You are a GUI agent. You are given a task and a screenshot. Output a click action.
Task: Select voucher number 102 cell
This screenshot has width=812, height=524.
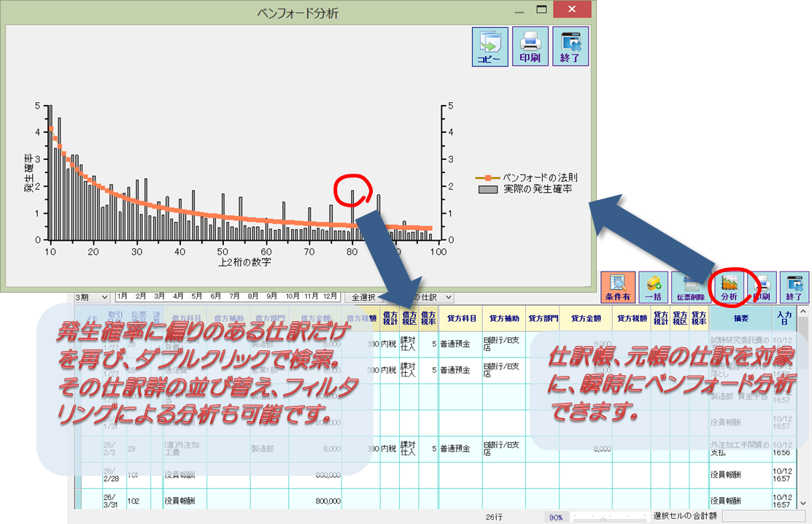pyautogui.click(x=139, y=501)
